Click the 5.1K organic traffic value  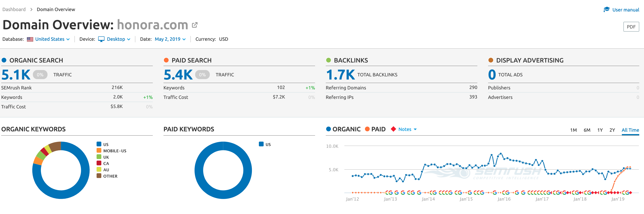pyautogui.click(x=16, y=75)
